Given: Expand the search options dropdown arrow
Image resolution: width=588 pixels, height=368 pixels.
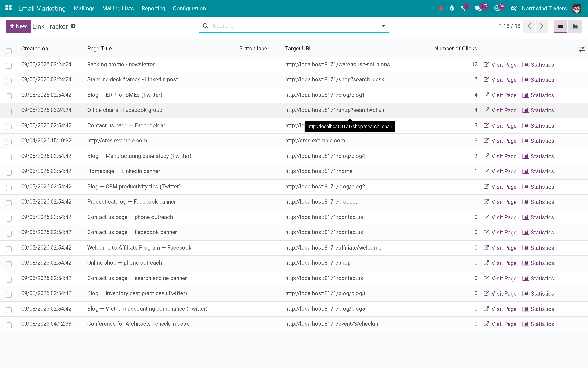Looking at the screenshot, I should point(383,26).
